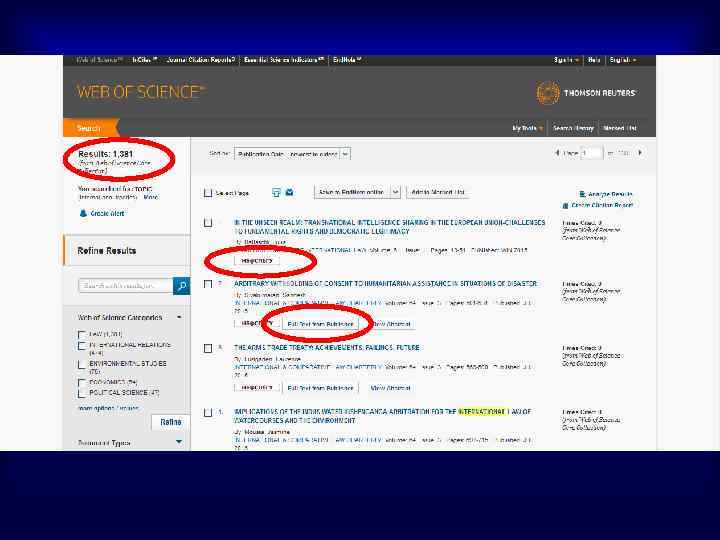720x540 pixels.
Task: Open the My Tools dropdown
Action: 528,128
